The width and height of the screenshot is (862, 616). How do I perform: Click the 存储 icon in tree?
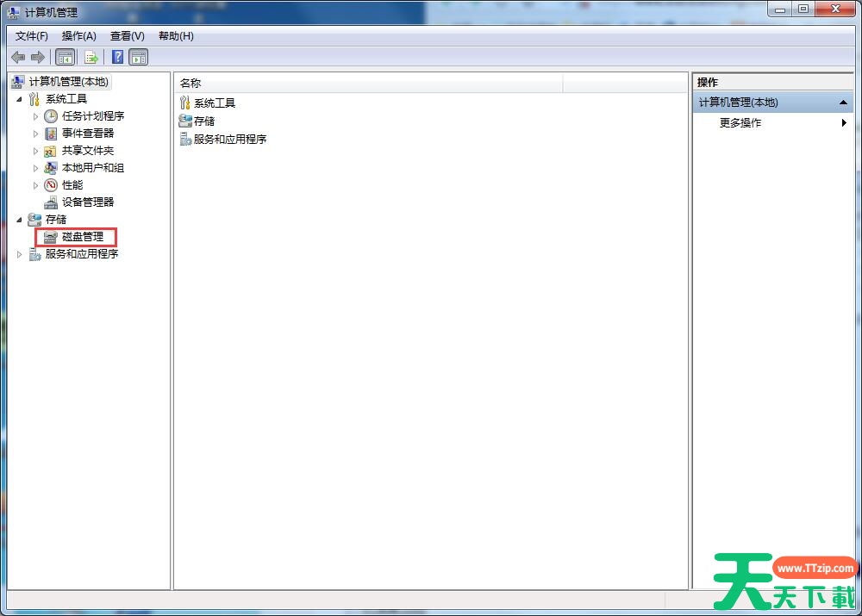[34, 219]
